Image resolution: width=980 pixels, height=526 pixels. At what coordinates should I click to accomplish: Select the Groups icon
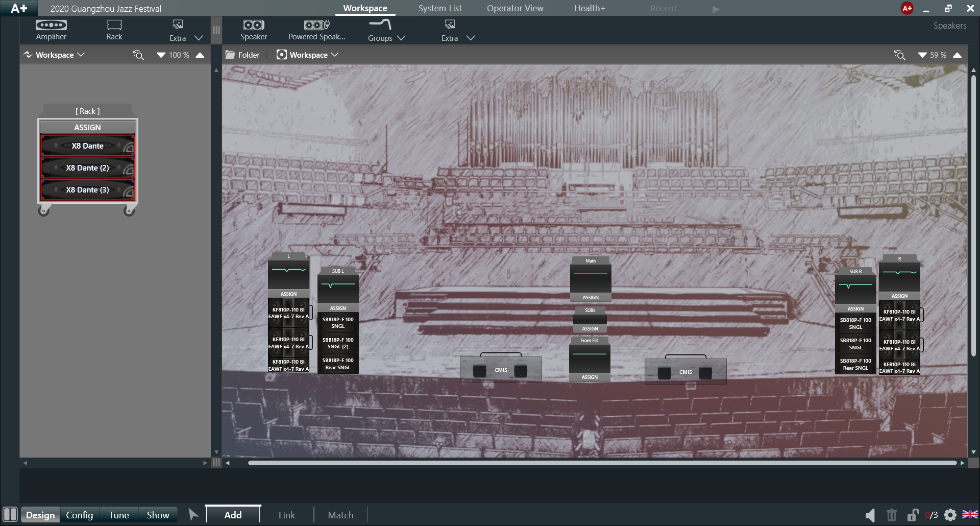[x=380, y=25]
